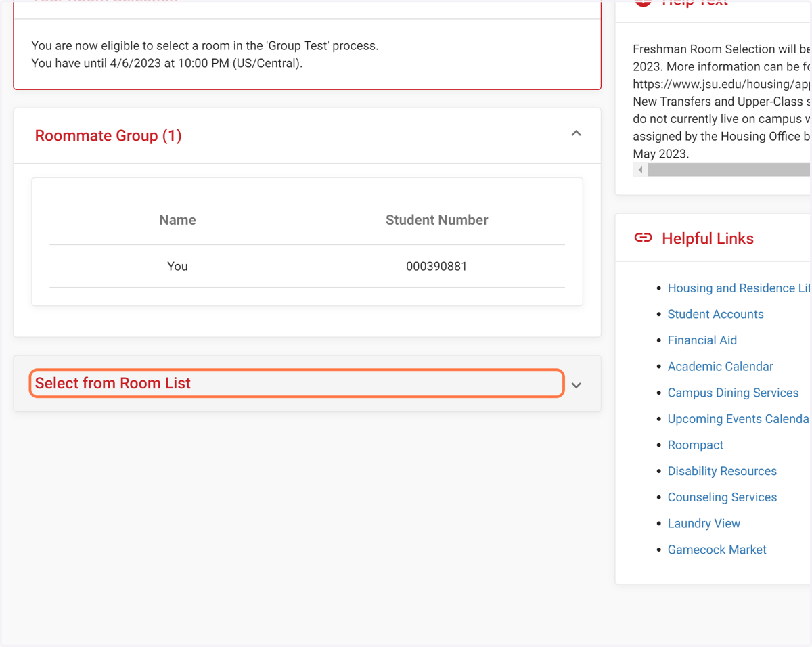Open the Gamecock Market link
The height and width of the screenshot is (647, 812).
(717, 550)
